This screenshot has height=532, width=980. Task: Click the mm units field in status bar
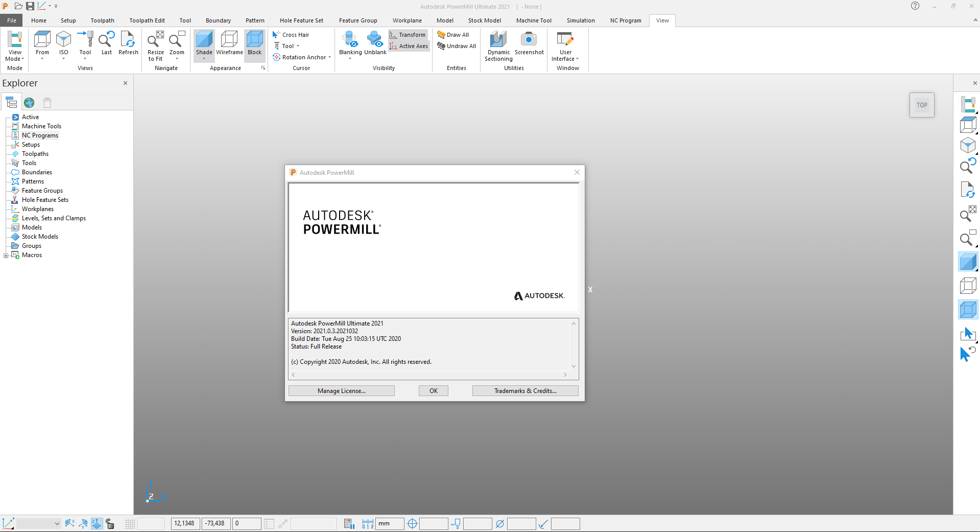(x=390, y=524)
